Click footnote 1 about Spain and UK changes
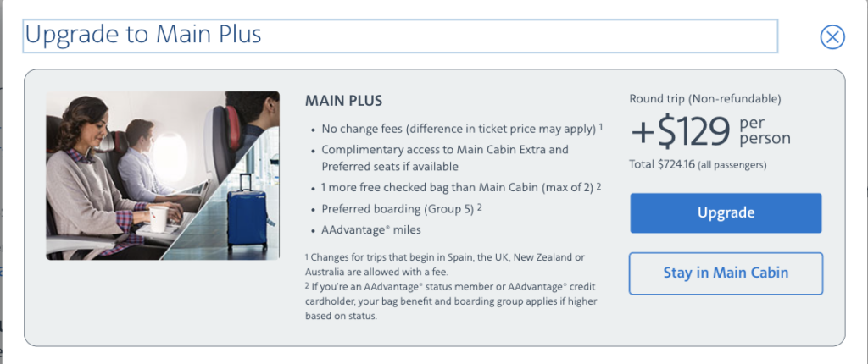868x364 pixels. click(x=444, y=265)
